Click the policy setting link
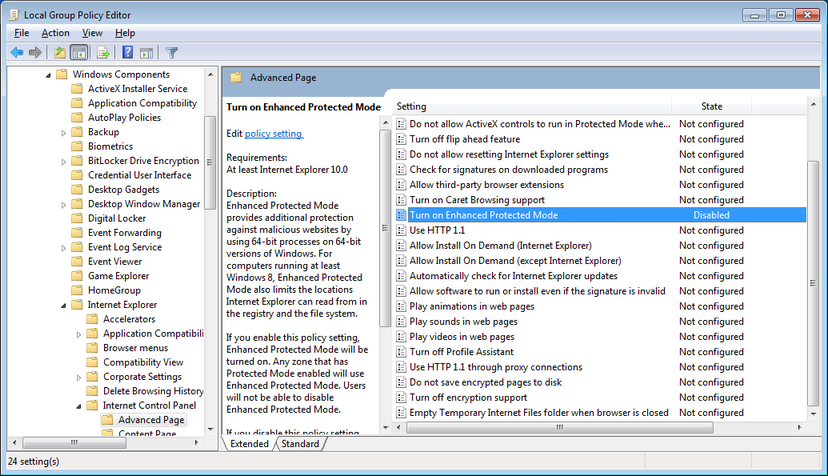This screenshot has width=828, height=476. coord(274,134)
